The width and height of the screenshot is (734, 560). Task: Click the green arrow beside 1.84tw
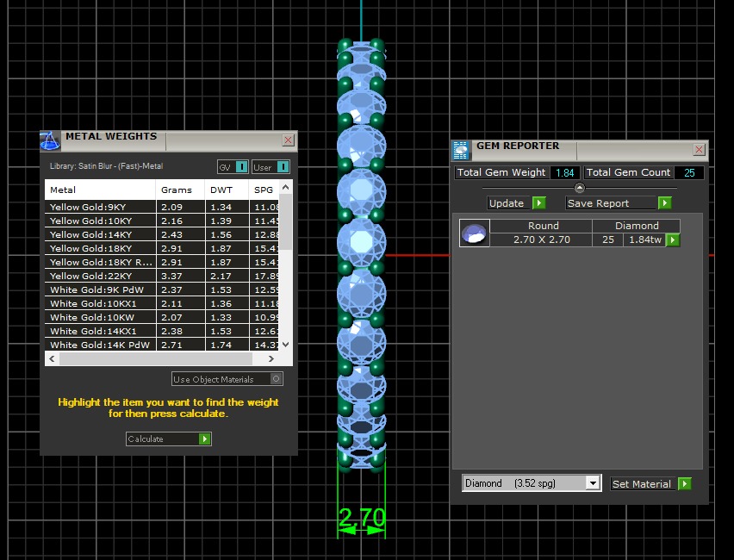point(673,240)
